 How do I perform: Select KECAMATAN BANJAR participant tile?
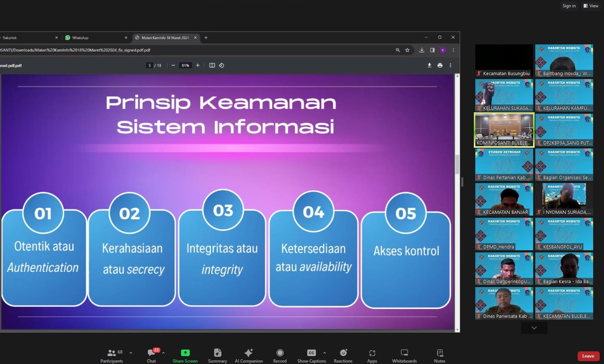coord(504,199)
